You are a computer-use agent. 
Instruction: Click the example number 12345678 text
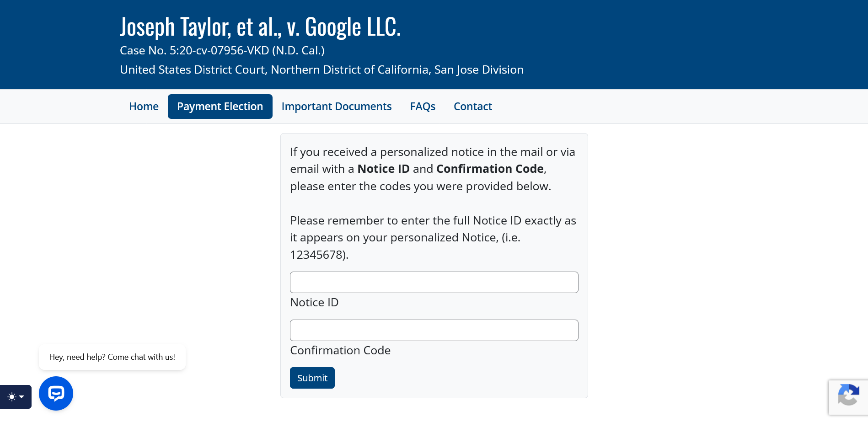click(317, 255)
